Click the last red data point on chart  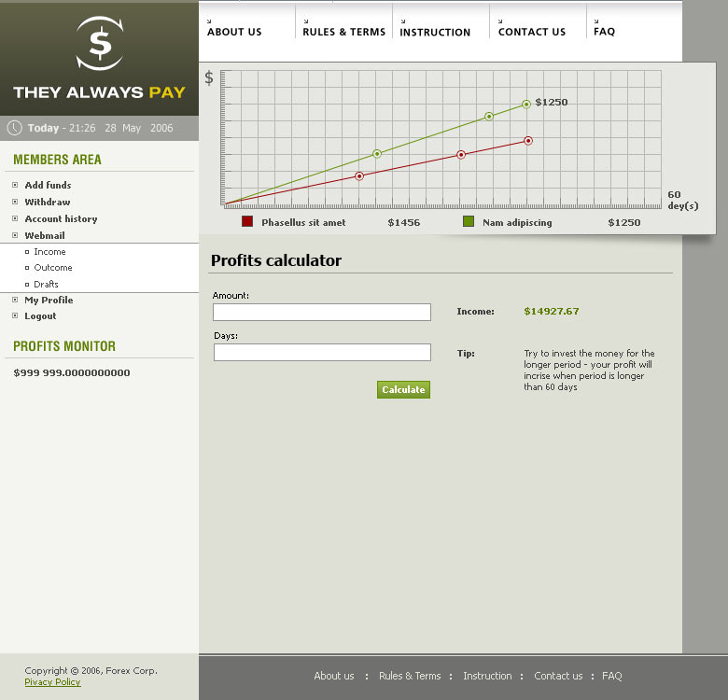[x=528, y=141]
